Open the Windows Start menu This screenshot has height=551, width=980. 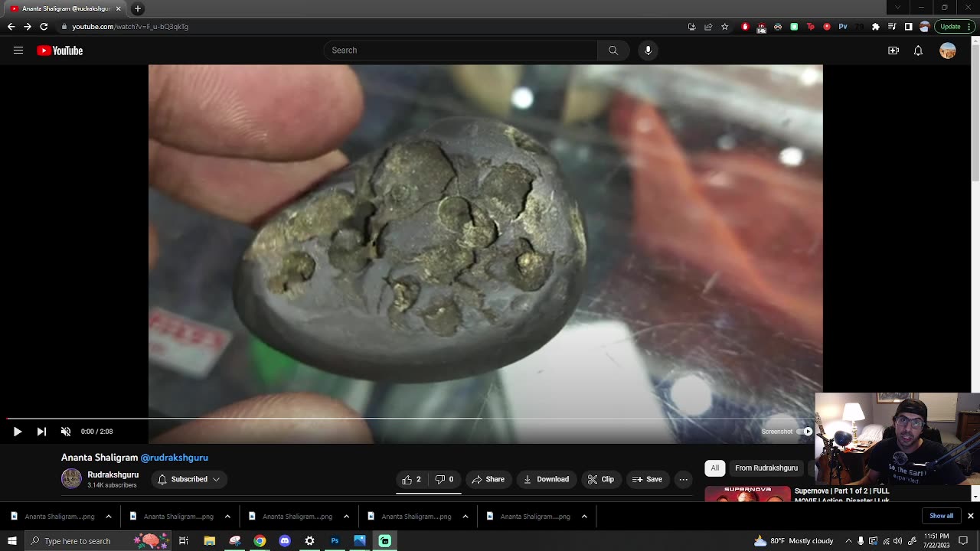click(x=11, y=541)
